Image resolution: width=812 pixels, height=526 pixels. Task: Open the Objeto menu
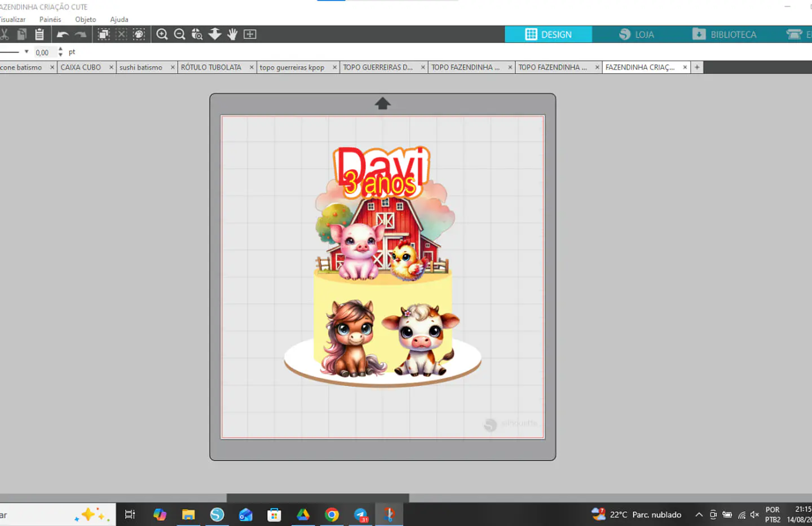pyautogui.click(x=86, y=19)
